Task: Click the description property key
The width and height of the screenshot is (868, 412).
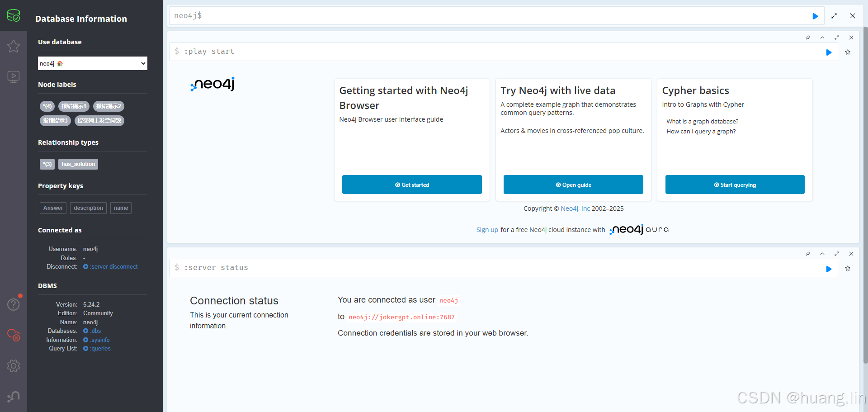Action: tap(88, 208)
